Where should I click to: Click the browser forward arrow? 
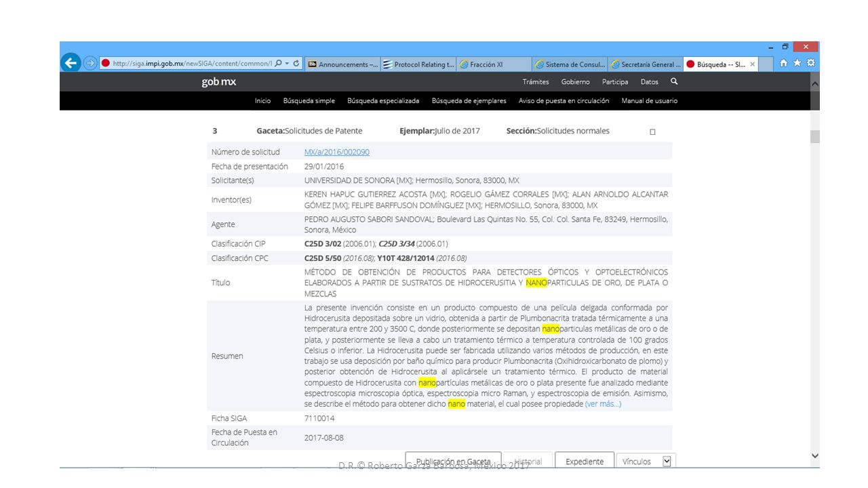[x=90, y=64]
